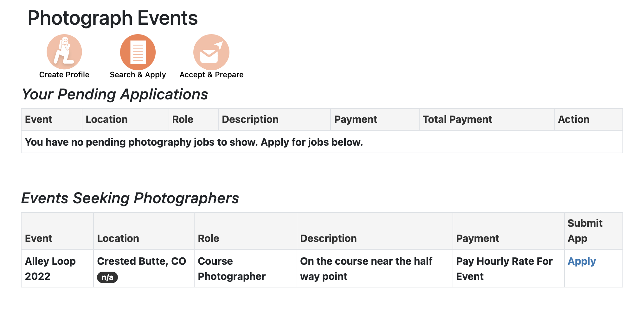Screen dimensions: 644x309
Task: Click Submit App column header
Action: pyautogui.click(x=585, y=230)
